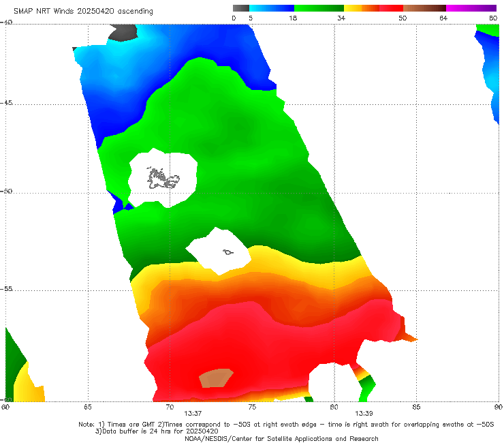Image resolution: width=504 pixels, height=443 pixels.
Task: Click the gray 0-5 segment of color bar
Action: pos(241,8)
